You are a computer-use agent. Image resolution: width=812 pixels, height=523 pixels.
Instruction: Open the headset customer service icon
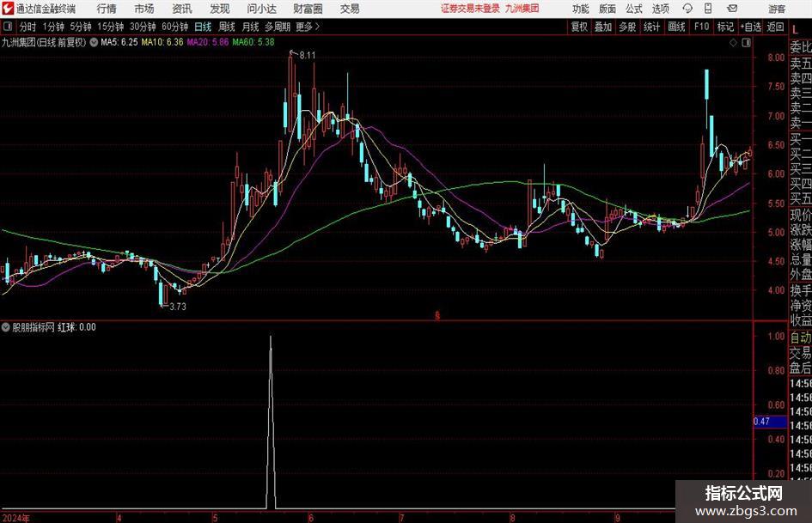coord(687,9)
